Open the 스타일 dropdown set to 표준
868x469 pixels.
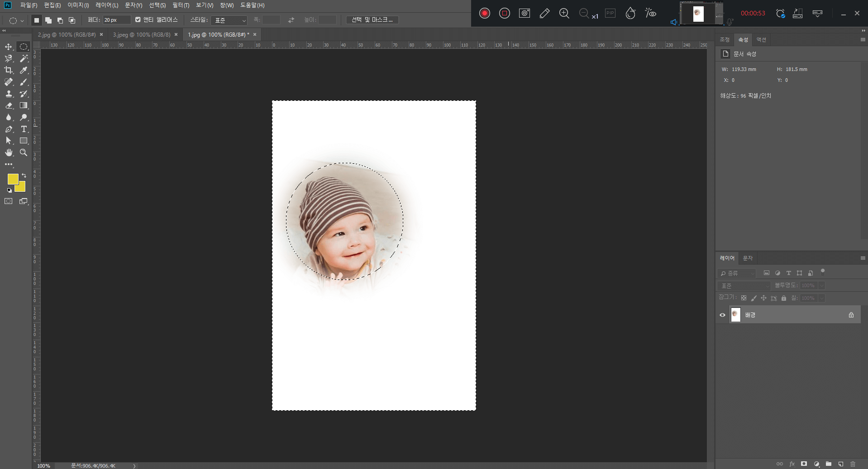[229, 20]
